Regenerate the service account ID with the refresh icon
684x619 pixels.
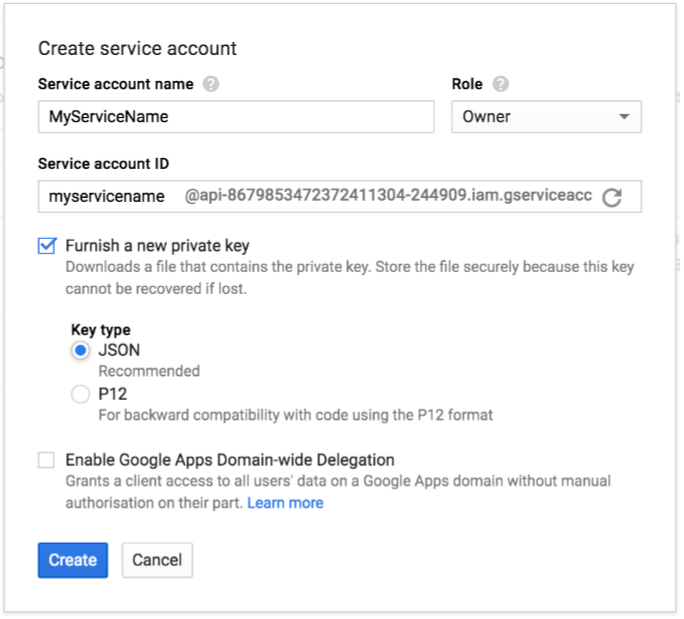[x=612, y=198]
